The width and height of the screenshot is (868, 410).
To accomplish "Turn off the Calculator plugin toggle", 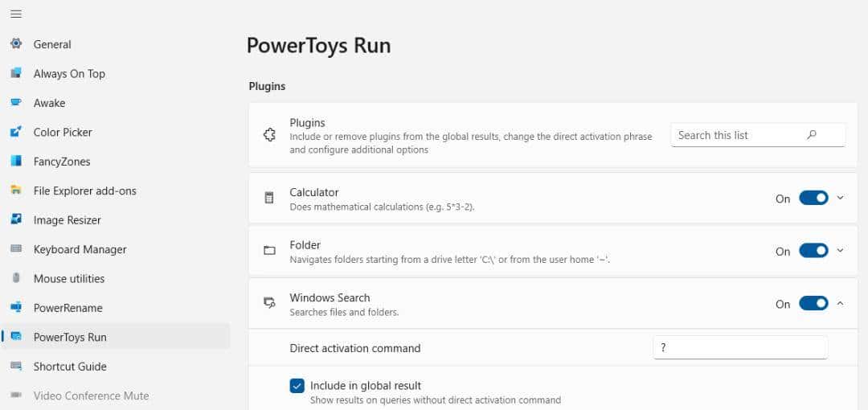I will [813, 199].
